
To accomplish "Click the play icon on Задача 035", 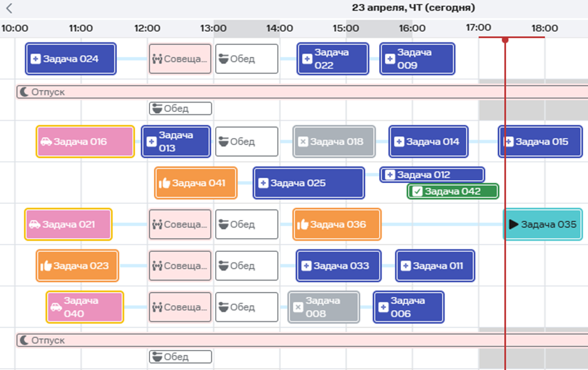I will [514, 224].
